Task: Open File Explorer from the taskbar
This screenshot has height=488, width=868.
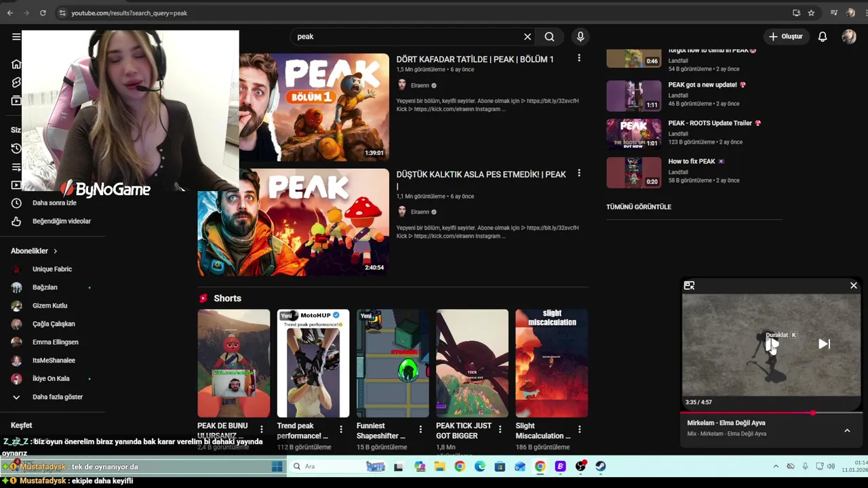Action: coord(439,466)
